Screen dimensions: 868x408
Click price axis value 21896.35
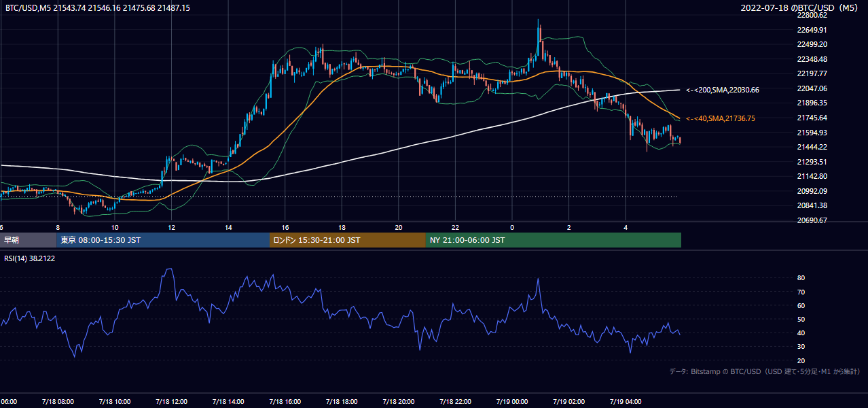click(812, 103)
